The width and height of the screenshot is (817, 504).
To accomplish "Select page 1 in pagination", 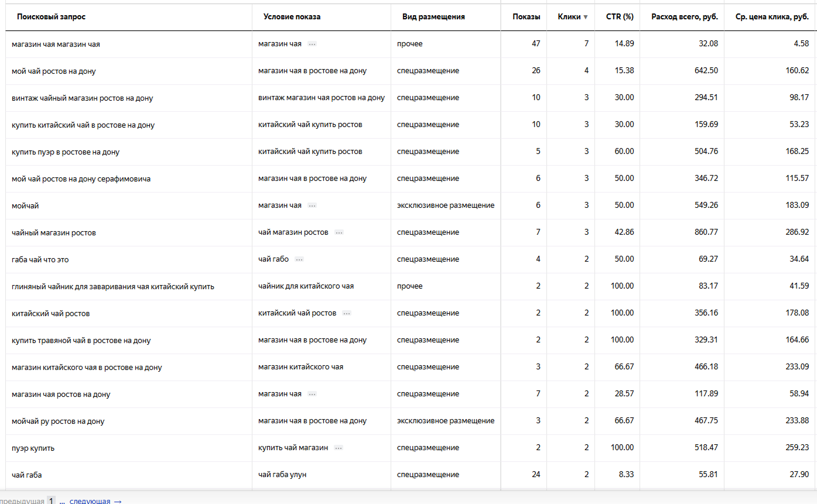I will (52, 501).
